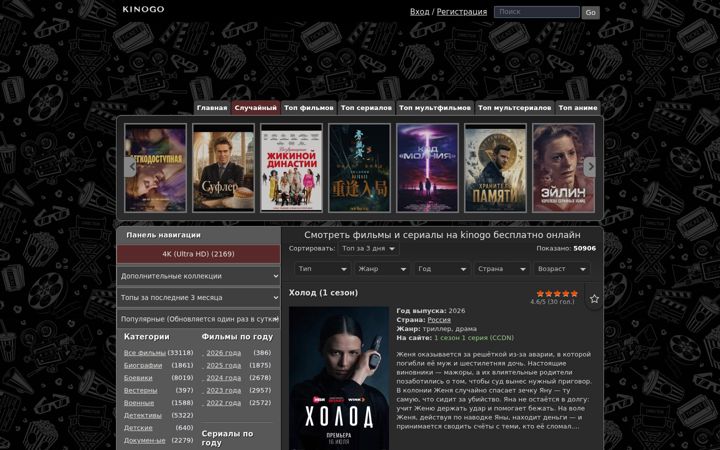The image size is (720, 450).
Task: Open films from 2024 года
Action: tap(223, 378)
